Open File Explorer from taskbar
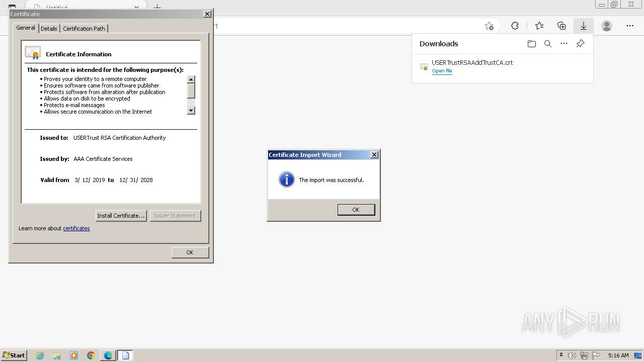Viewport: 644px width, 362px height. pos(57,355)
